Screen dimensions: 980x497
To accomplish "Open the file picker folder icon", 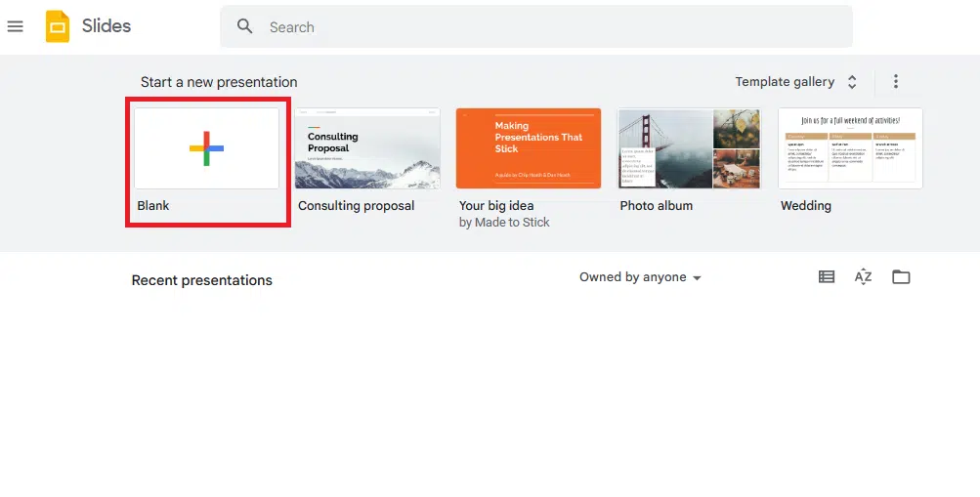I will (901, 277).
